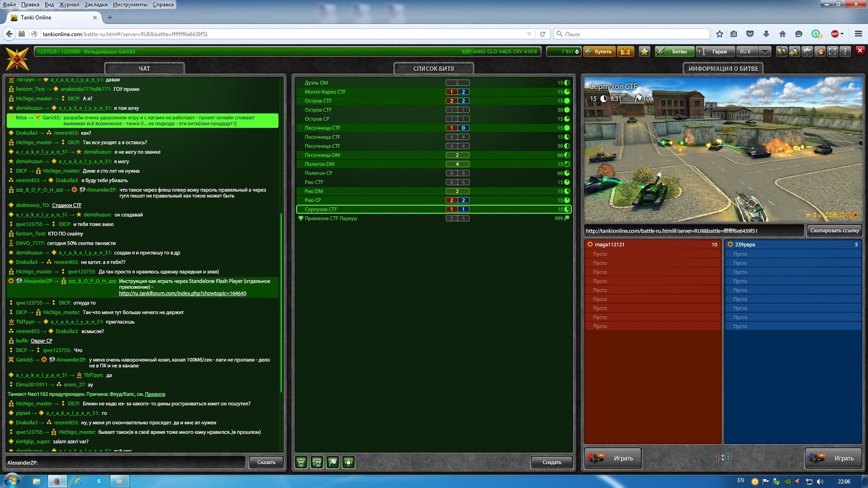Open the crown premium icon

(625, 52)
